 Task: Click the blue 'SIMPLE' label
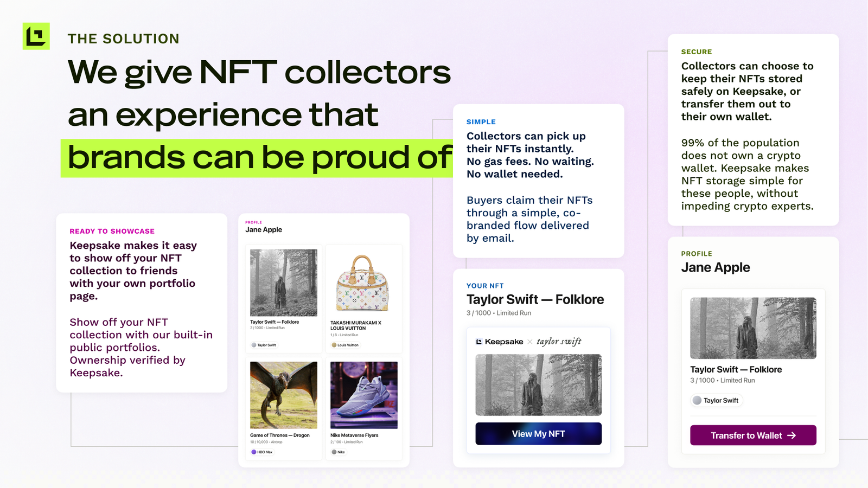481,122
